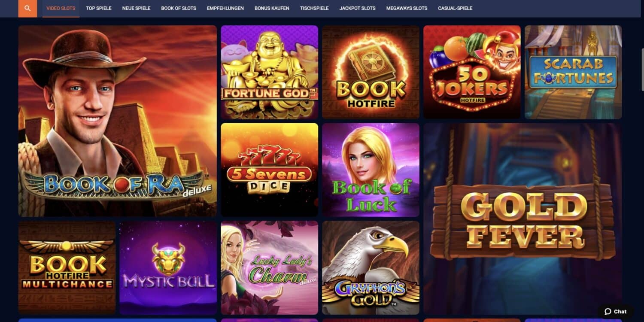
Task: Select the 50 Jokers Hotfire slot
Action: tap(472, 72)
